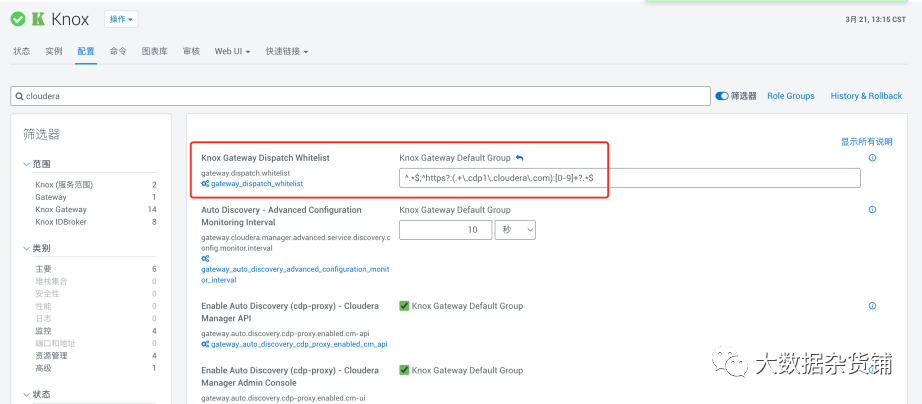Screen dimensions: 922x404
Task: Open gateway_auto_discovery_advanced_configuration_monitor_interval link
Action: (x=295, y=275)
